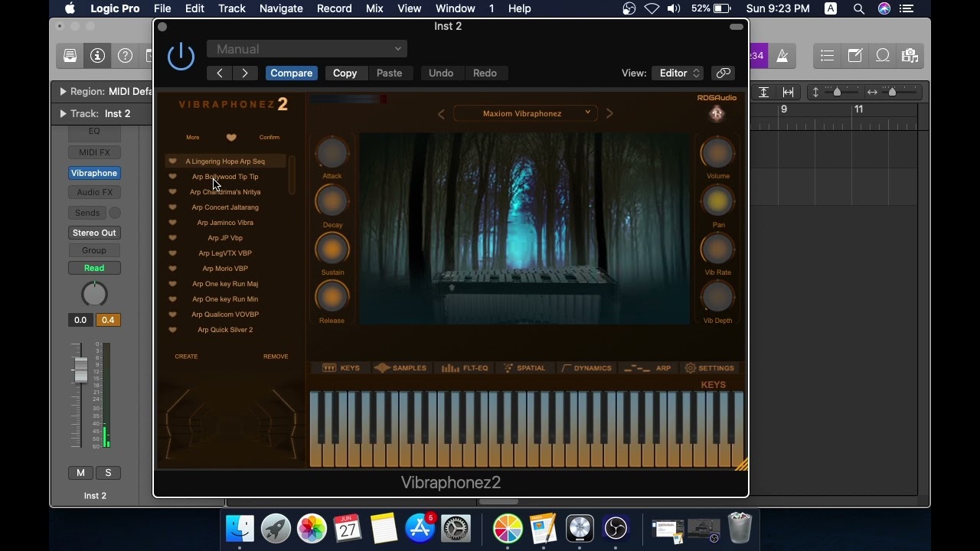980x551 pixels.
Task: Switch to the SPATIAL tab
Action: (524, 368)
